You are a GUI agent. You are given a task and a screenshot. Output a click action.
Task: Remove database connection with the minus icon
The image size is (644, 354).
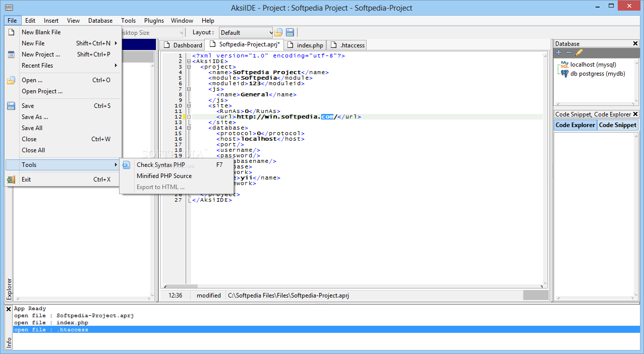click(x=568, y=52)
